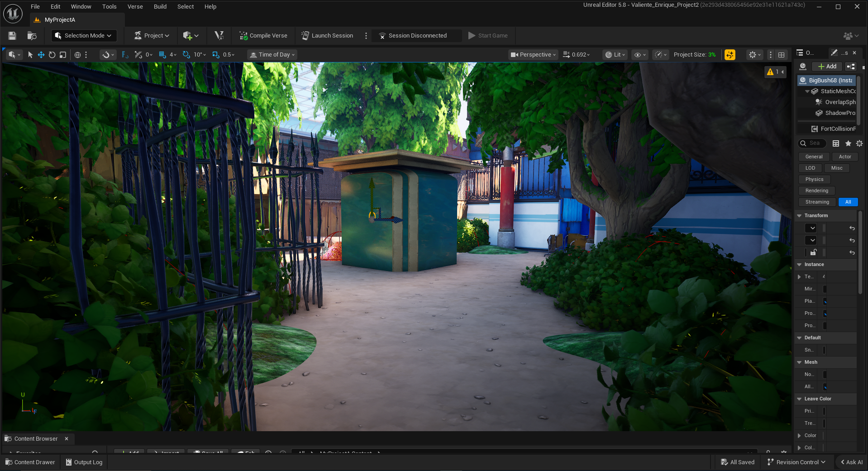Open viewport layout grid icon

(x=781, y=55)
